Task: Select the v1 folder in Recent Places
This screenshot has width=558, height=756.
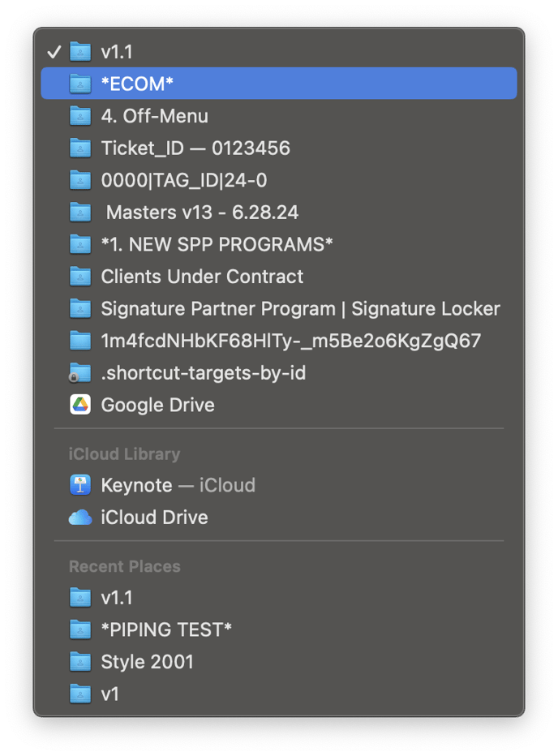Action: coord(109,694)
